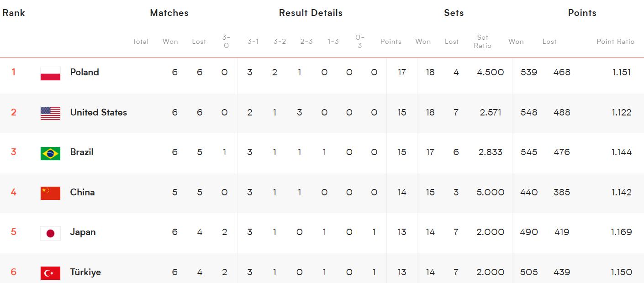Sort by the Point Ratio column
644x283 pixels.
(615, 41)
